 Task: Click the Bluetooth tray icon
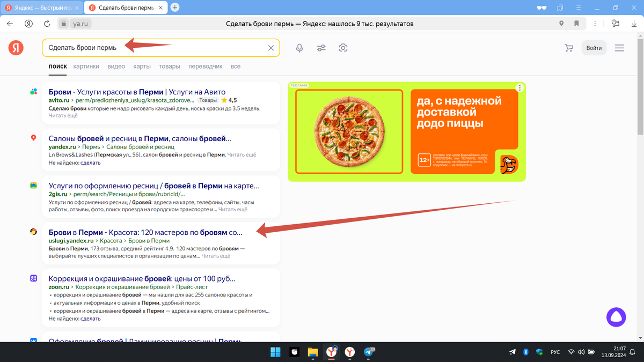(x=526, y=352)
